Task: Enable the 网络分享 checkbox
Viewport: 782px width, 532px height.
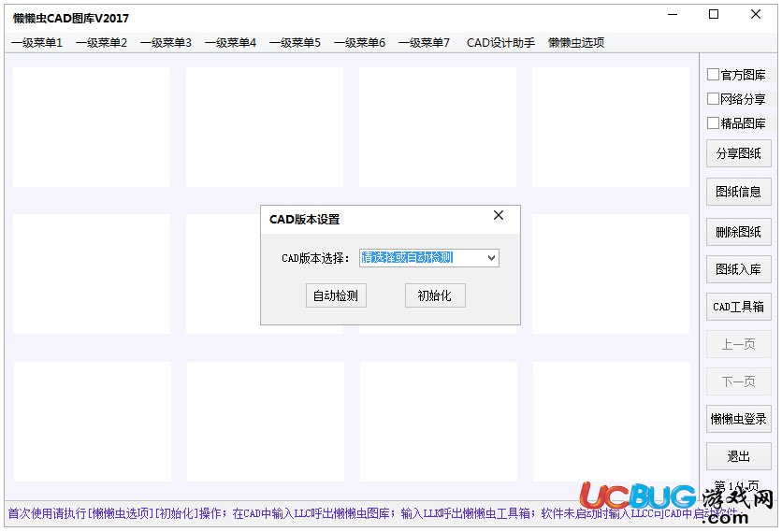Action: (713, 99)
